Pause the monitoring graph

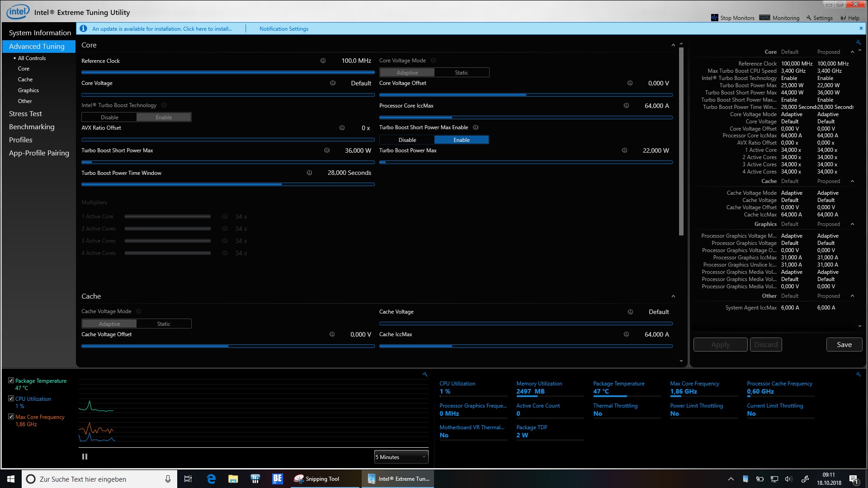[x=85, y=457]
